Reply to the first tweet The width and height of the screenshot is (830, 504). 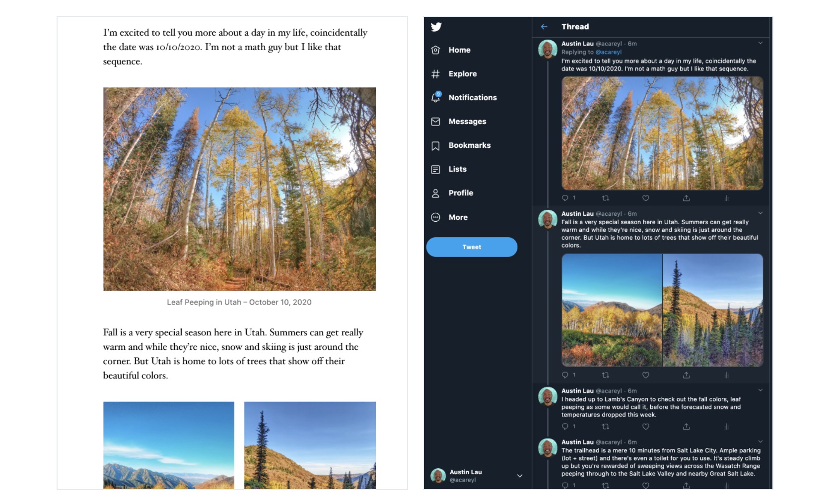565,198
